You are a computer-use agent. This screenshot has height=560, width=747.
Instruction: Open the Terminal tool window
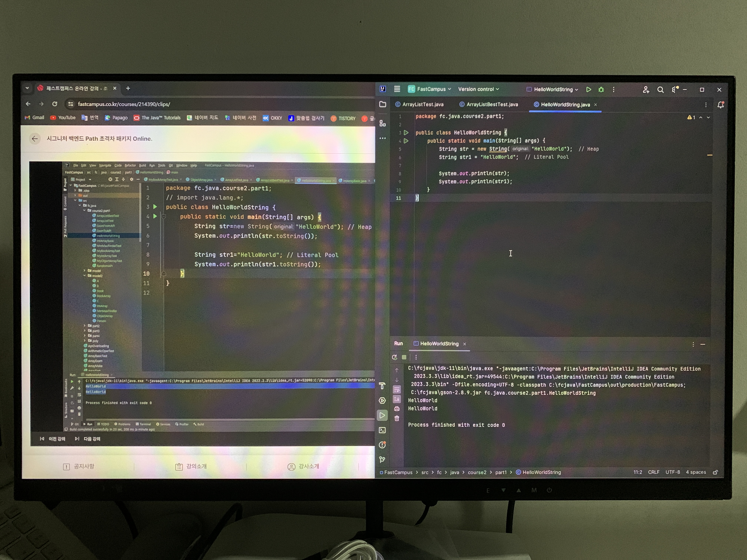point(382,430)
